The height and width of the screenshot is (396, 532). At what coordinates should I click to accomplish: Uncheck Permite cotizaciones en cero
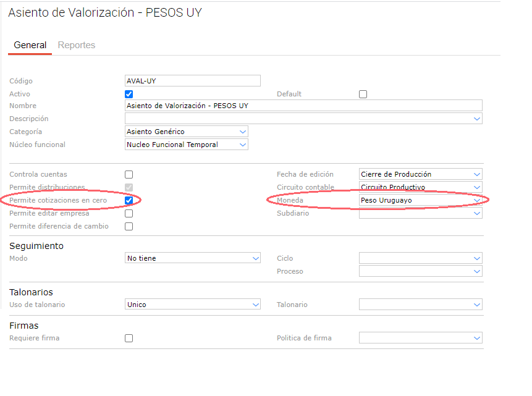pyautogui.click(x=129, y=201)
